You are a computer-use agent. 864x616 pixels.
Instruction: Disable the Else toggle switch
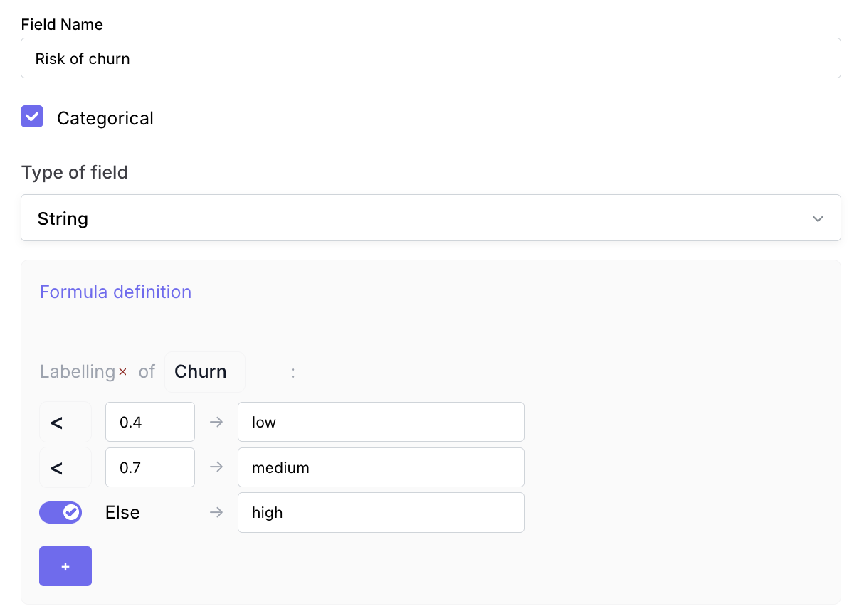[x=60, y=512]
